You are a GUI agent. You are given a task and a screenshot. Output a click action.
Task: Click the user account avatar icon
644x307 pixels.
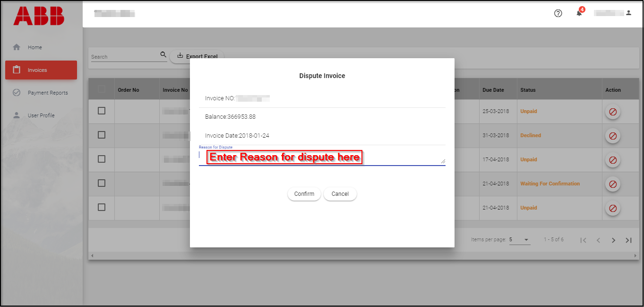pyautogui.click(x=628, y=13)
